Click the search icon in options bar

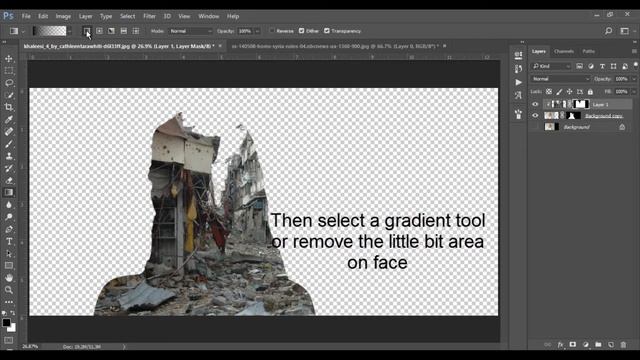(x=608, y=31)
